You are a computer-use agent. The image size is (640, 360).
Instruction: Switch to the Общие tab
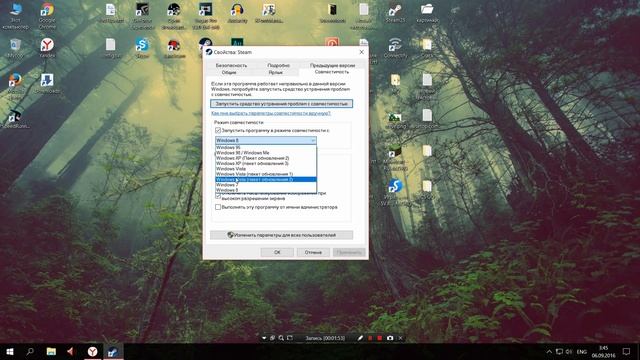pyautogui.click(x=229, y=72)
